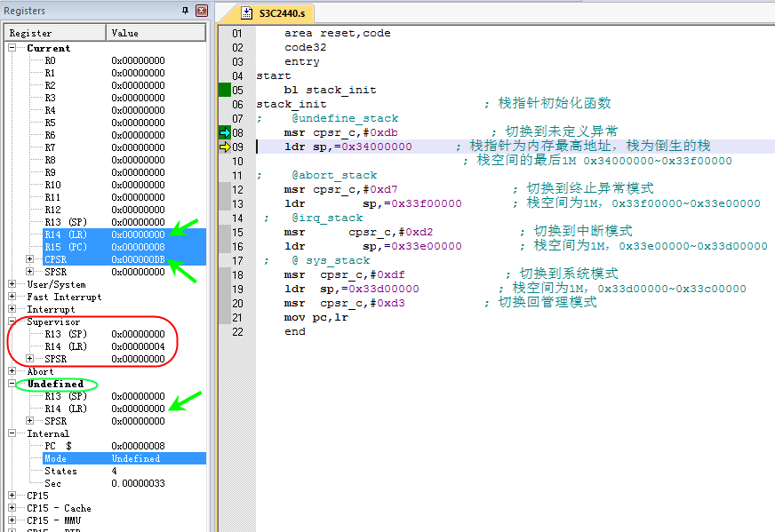The width and height of the screenshot is (775, 532).
Task: Click the assembly file icon in the tab
Action: click(x=248, y=13)
